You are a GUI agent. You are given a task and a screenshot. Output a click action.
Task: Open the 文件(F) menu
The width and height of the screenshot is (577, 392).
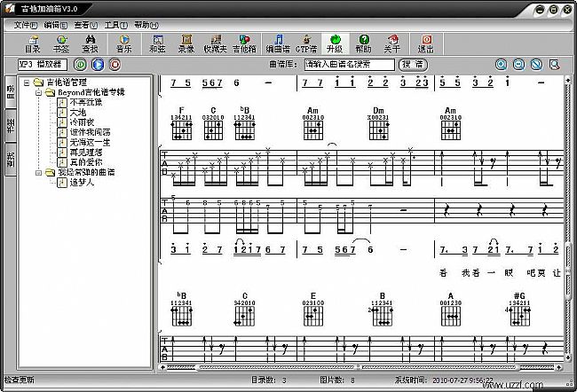(x=26, y=25)
